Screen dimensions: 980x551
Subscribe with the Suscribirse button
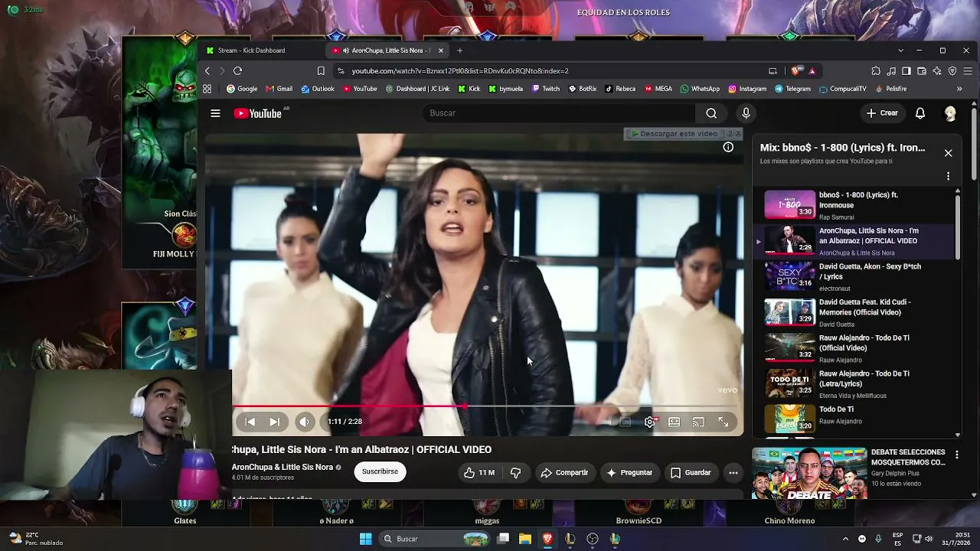tap(380, 472)
